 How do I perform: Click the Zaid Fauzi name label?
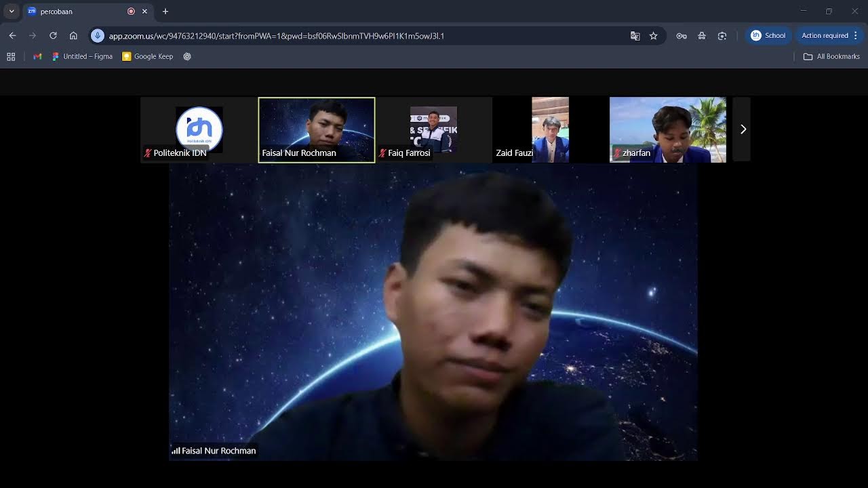pos(514,153)
